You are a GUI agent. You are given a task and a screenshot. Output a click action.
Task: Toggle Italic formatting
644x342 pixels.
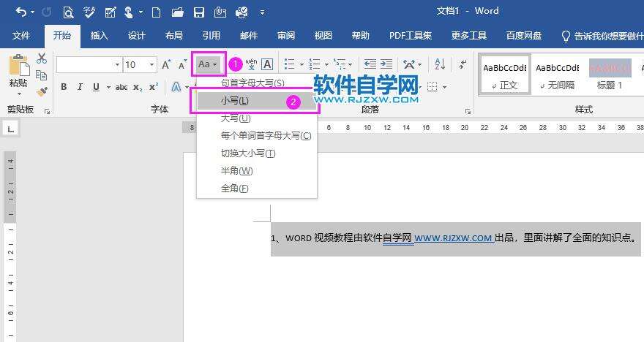(80, 87)
